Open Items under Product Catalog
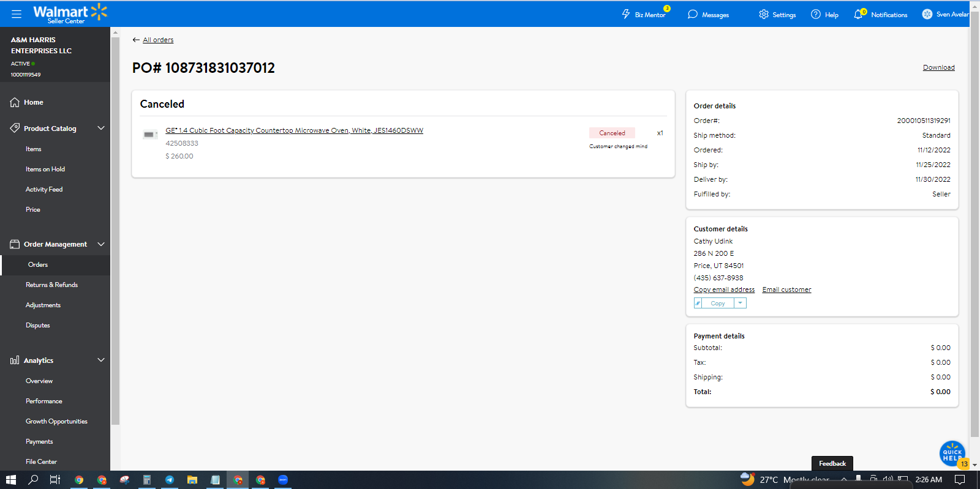The height and width of the screenshot is (489, 980). 34,149
